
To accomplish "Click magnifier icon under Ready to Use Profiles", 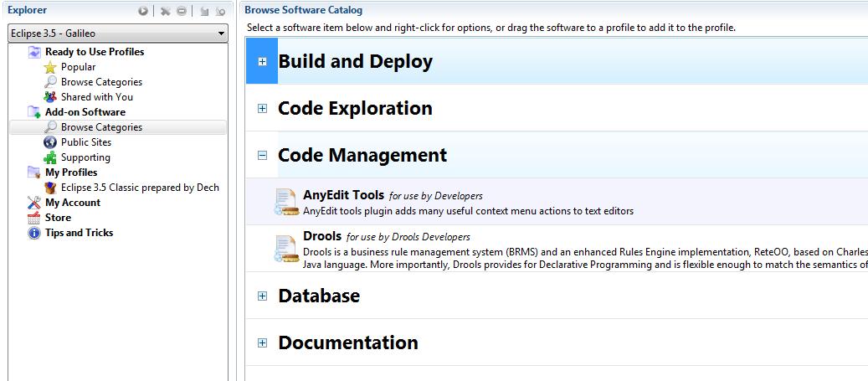I will pyautogui.click(x=50, y=82).
